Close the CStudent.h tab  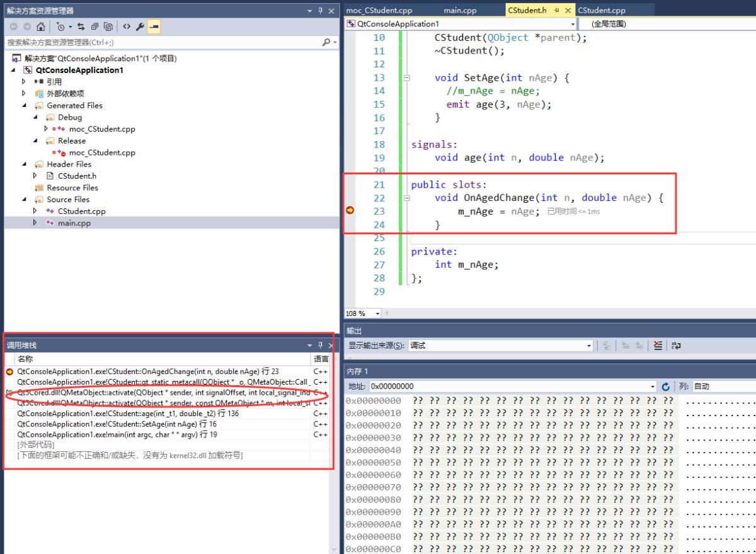[x=568, y=11]
